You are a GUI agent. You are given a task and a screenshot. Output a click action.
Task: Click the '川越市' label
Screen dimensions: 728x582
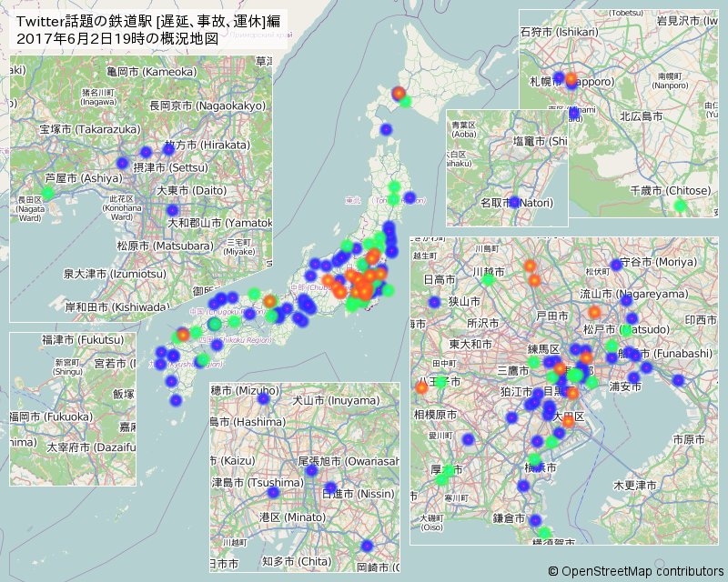[x=489, y=272]
